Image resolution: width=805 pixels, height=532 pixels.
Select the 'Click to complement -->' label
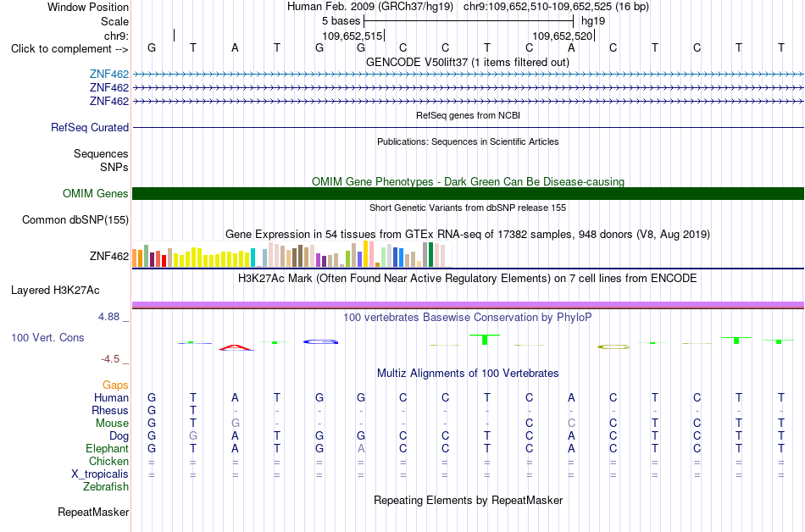[69, 49]
